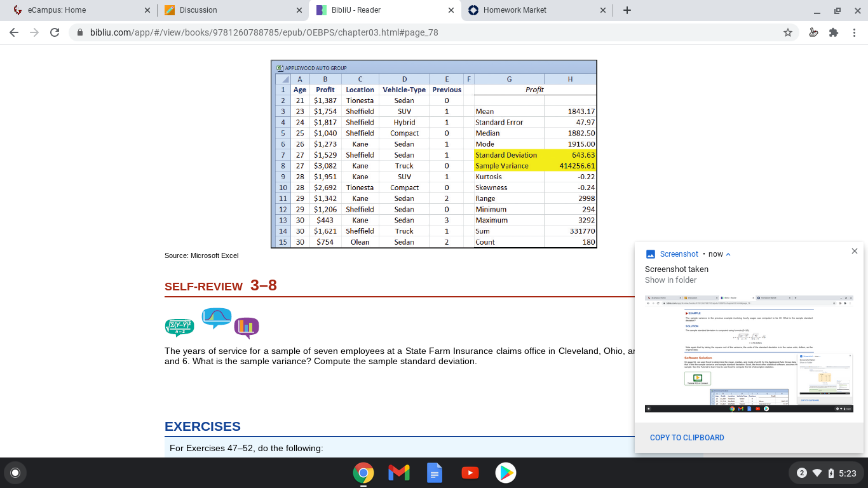
Task: Open Google Docs from the shelf
Action: coord(435,473)
